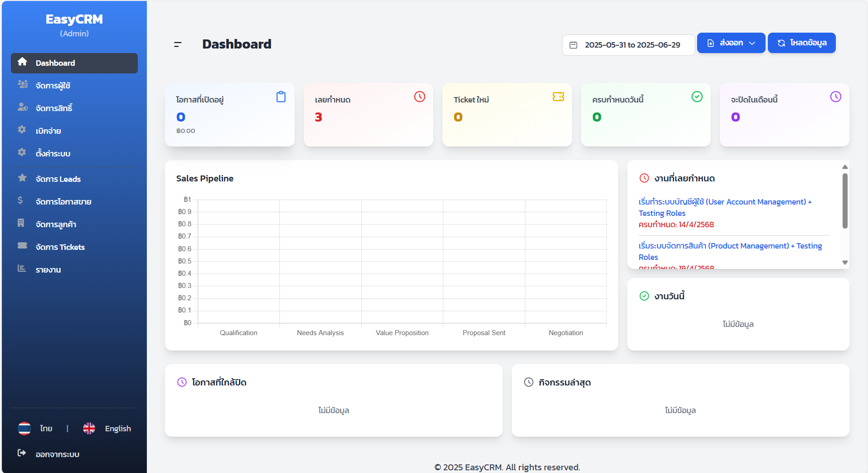Go to รายงาน in the sidebar
This screenshot has height=473, width=868.
(x=74, y=270)
